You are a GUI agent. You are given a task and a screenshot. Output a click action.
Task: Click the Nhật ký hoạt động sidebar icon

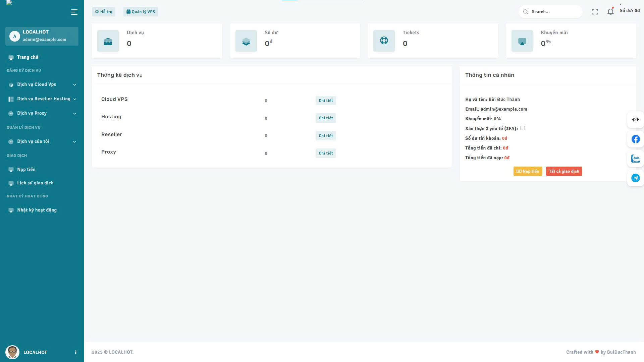11,210
